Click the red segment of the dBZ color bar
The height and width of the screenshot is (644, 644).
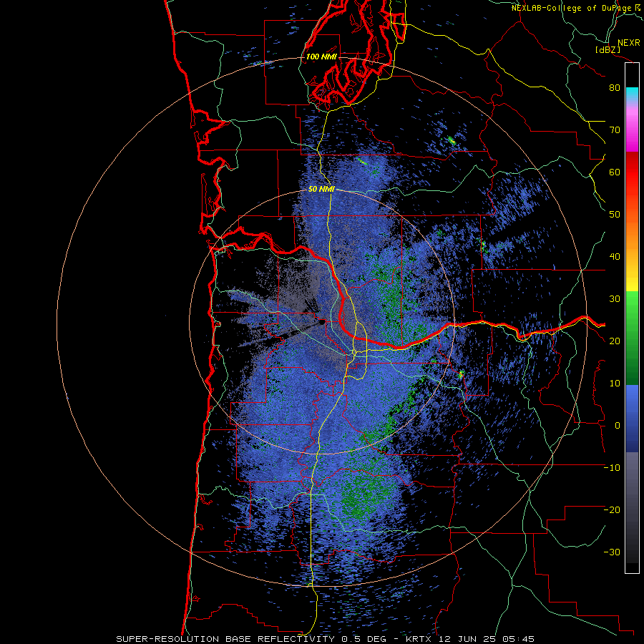click(632, 173)
